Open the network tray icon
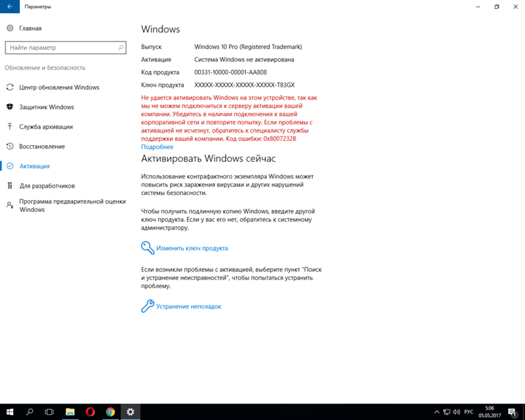This screenshot has height=420, width=525. (447, 412)
